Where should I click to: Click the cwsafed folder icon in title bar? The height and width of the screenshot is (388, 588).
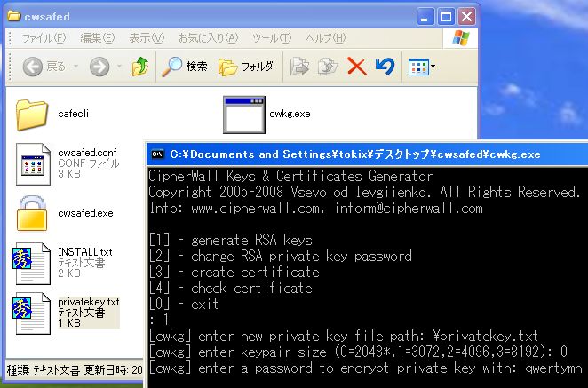tap(14, 16)
